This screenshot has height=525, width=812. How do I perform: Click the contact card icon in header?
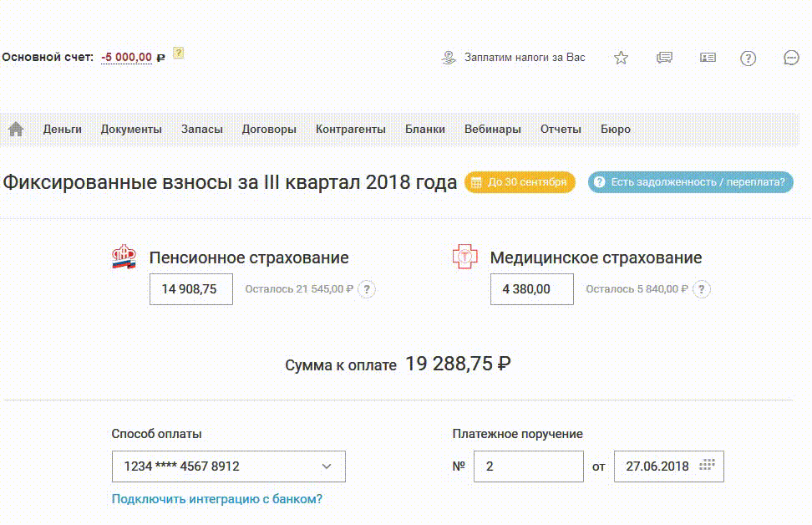coord(708,58)
